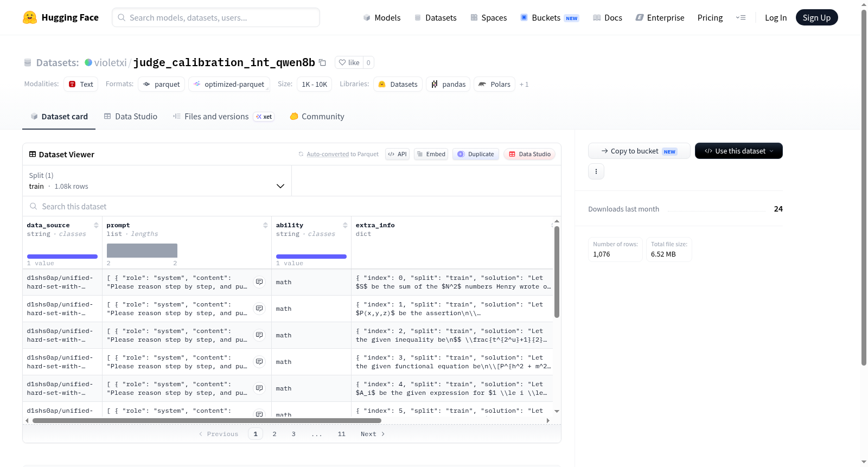Select the optimized-parquet format tag

pos(229,84)
